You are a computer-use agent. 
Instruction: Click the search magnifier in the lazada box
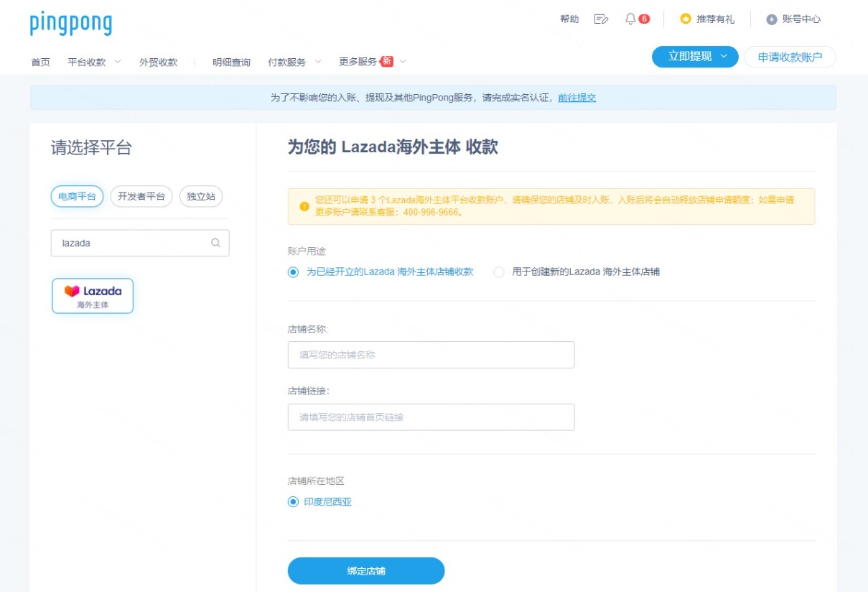point(215,243)
